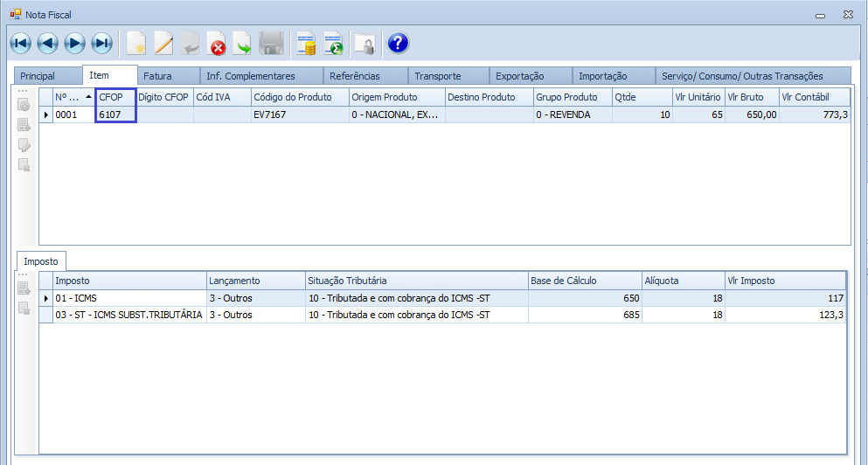The height and width of the screenshot is (465, 868).
Task: Sort by the Nº column header
Action: (x=68, y=97)
